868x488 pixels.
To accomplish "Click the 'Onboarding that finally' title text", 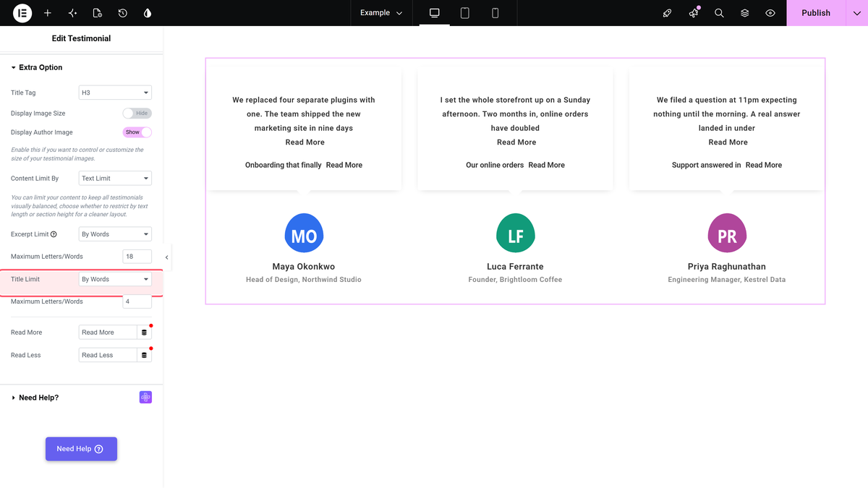I will (x=284, y=165).
